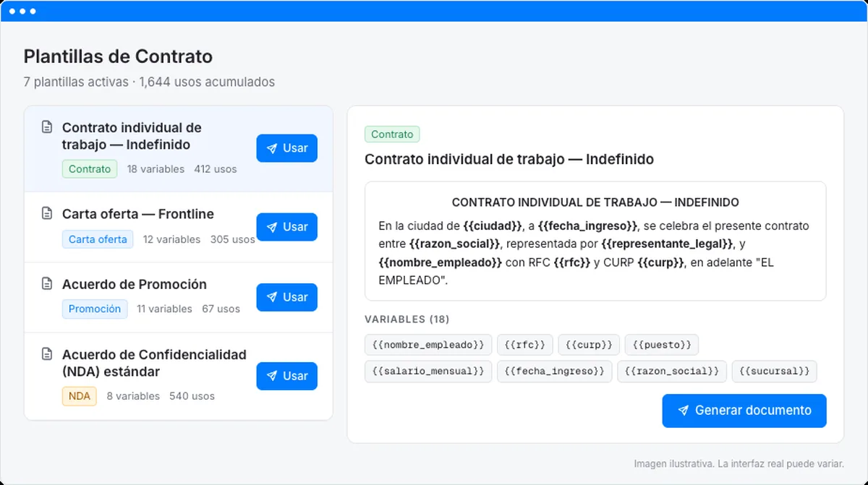
Task: Click the {{sucursal}} variable chip
Action: (x=775, y=372)
